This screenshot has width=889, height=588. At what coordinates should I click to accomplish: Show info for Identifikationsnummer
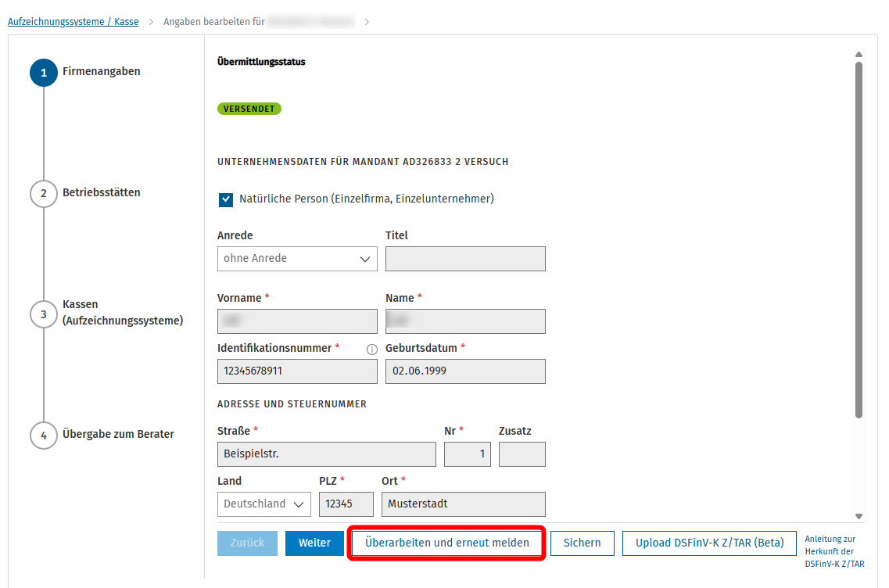coord(372,350)
